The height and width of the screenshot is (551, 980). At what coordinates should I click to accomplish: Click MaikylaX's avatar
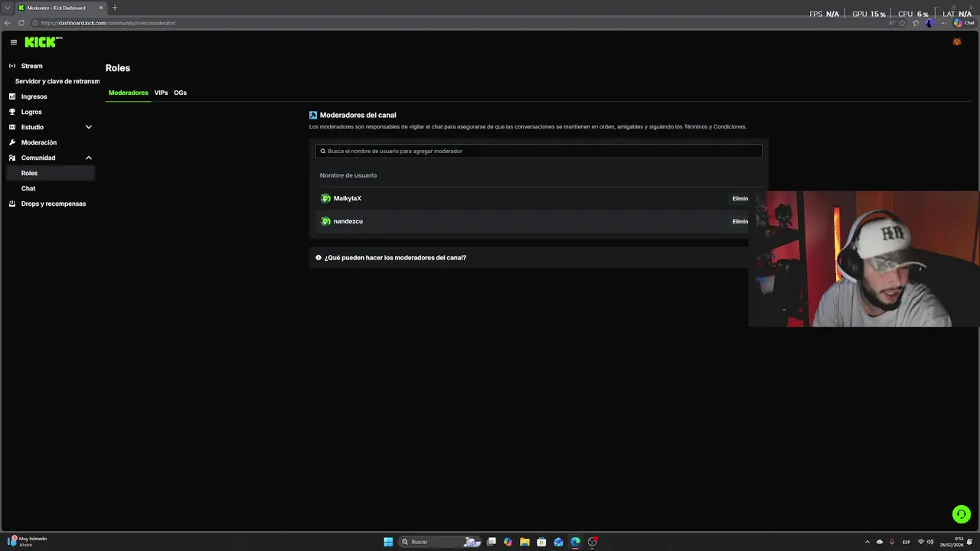(x=325, y=198)
